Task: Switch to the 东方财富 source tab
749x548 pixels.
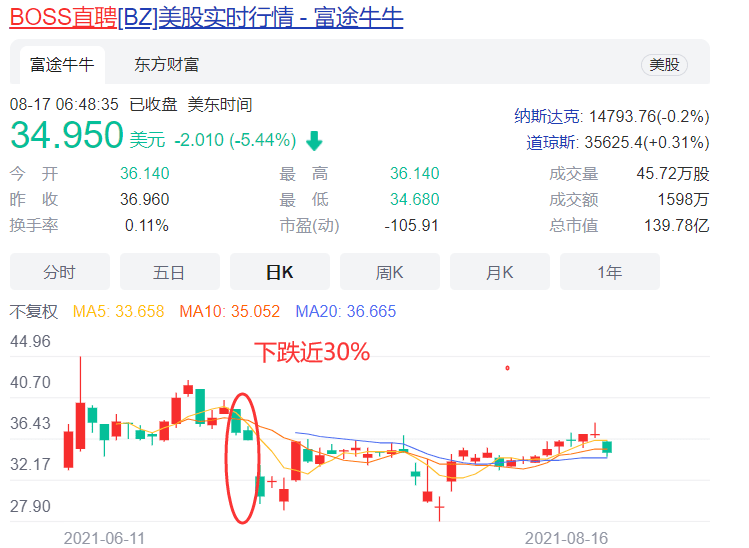Action: click(167, 64)
